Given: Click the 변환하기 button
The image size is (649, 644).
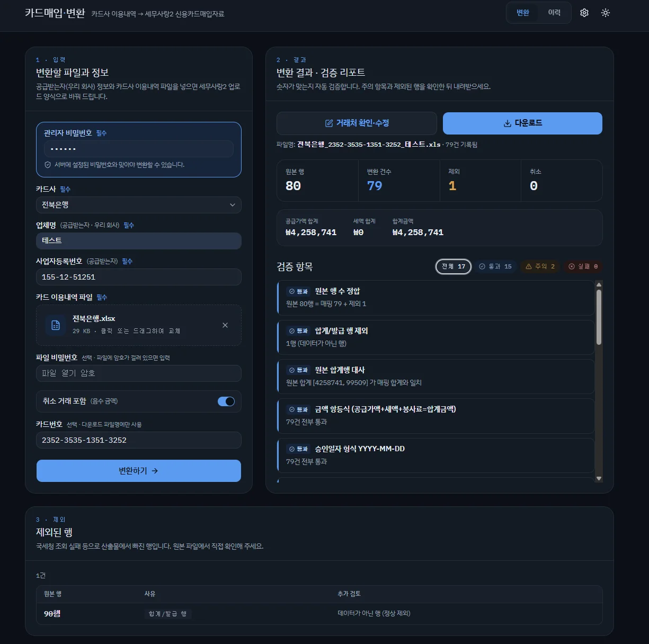Looking at the screenshot, I should [139, 471].
